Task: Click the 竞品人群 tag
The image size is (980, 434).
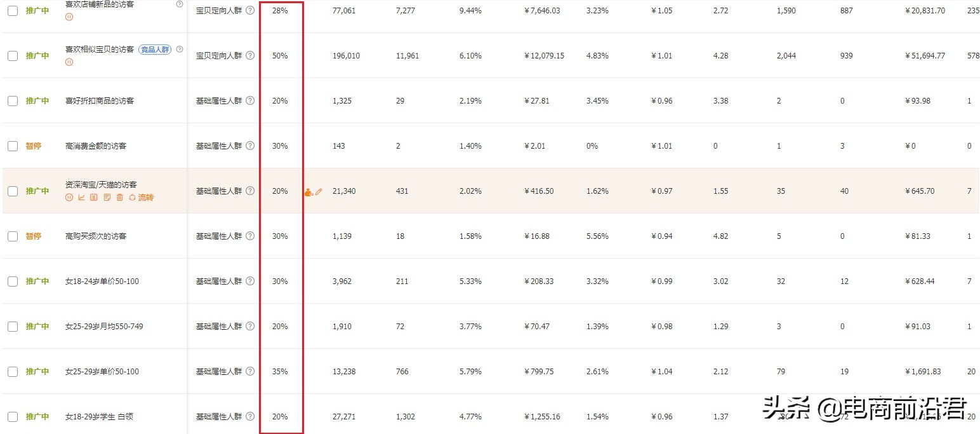Action: coord(156,49)
